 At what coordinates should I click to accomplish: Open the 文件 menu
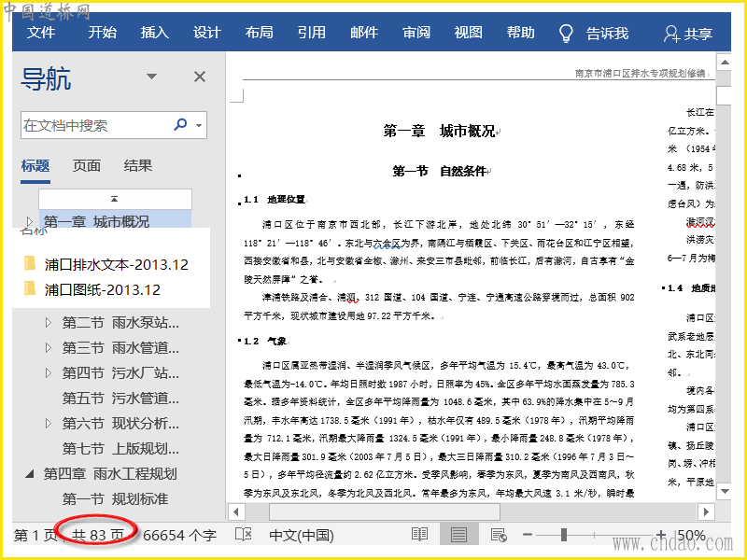pyautogui.click(x=41, y=33)
